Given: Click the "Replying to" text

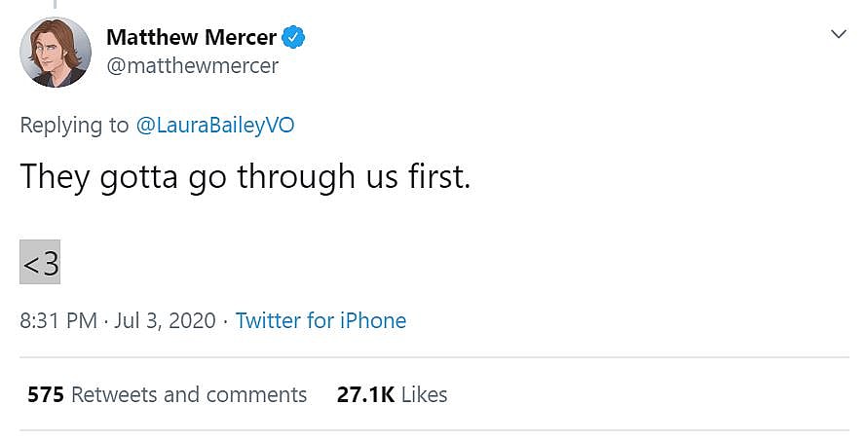Looking at the screenshot, I should (74, 125).
